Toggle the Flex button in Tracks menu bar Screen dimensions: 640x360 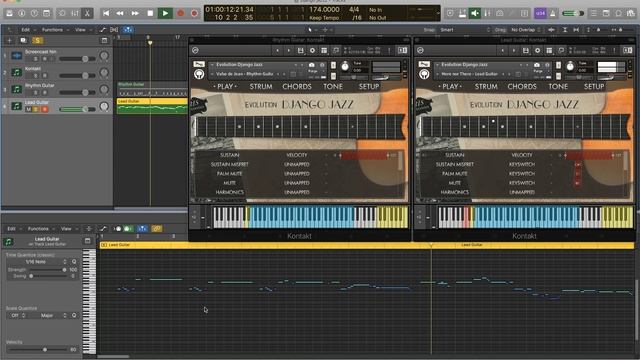point(114,30)
